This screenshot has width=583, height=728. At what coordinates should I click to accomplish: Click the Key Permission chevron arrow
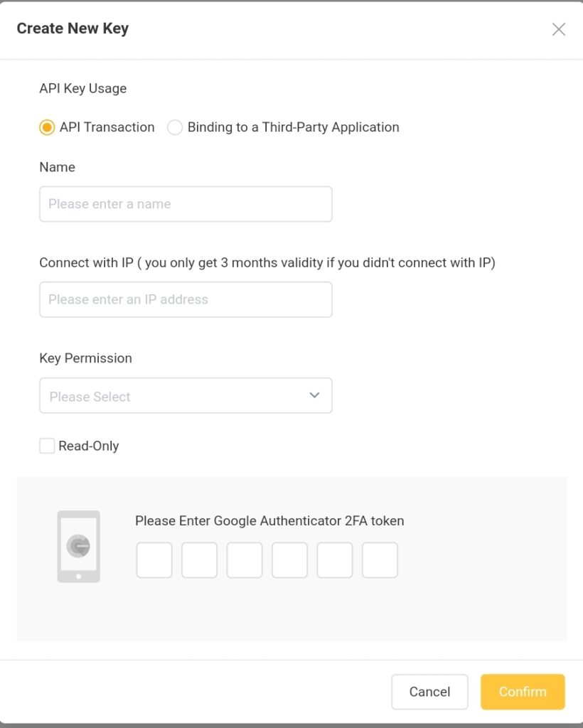click(315, 395)
